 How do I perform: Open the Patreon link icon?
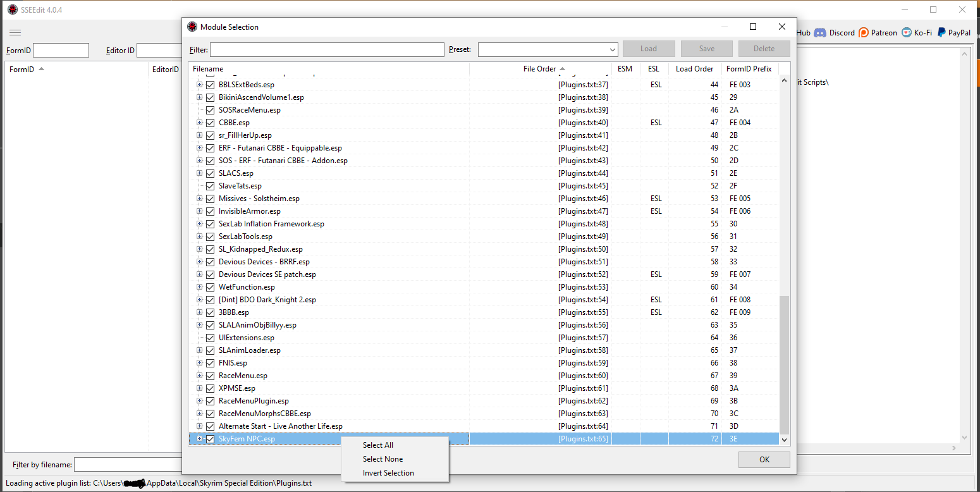click(x=864, y=33)
